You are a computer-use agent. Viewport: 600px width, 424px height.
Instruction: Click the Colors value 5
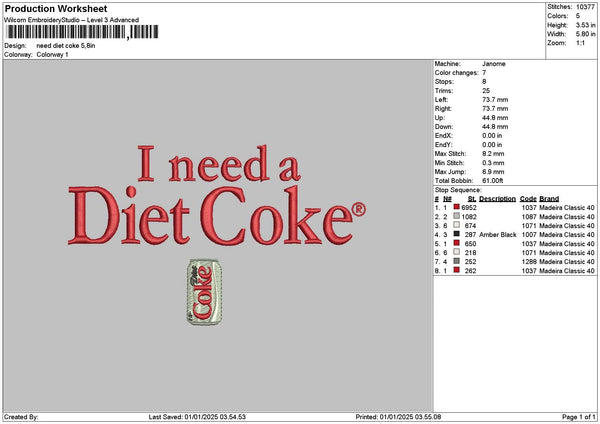click(578, 16)
